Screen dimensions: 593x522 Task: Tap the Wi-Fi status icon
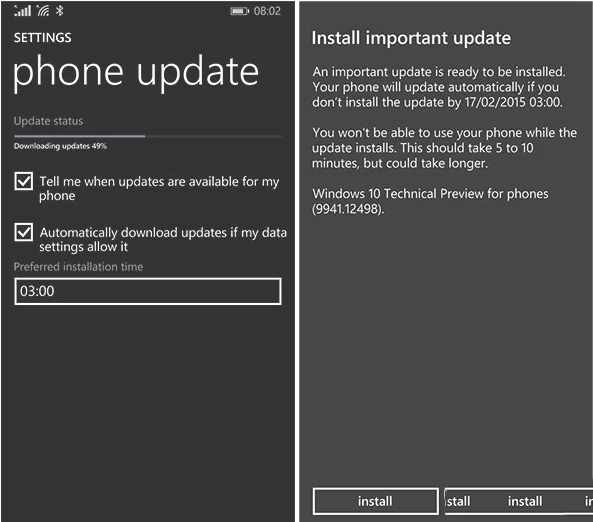coord(43,11)
